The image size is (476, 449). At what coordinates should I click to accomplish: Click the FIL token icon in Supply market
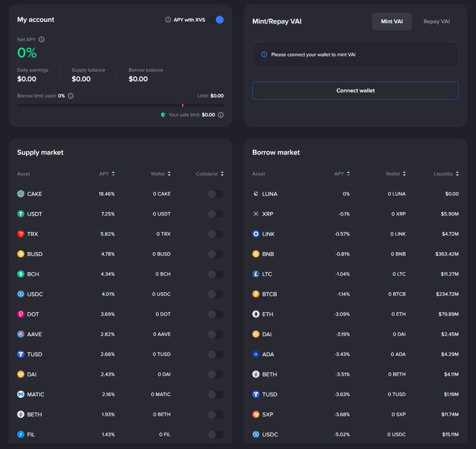(21, 434)
